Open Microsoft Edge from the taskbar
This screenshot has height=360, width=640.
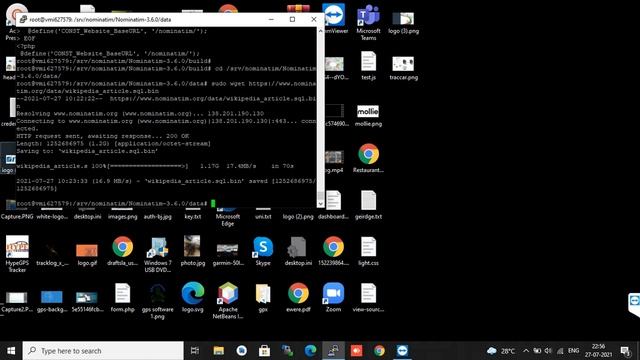tap(310, 351)
